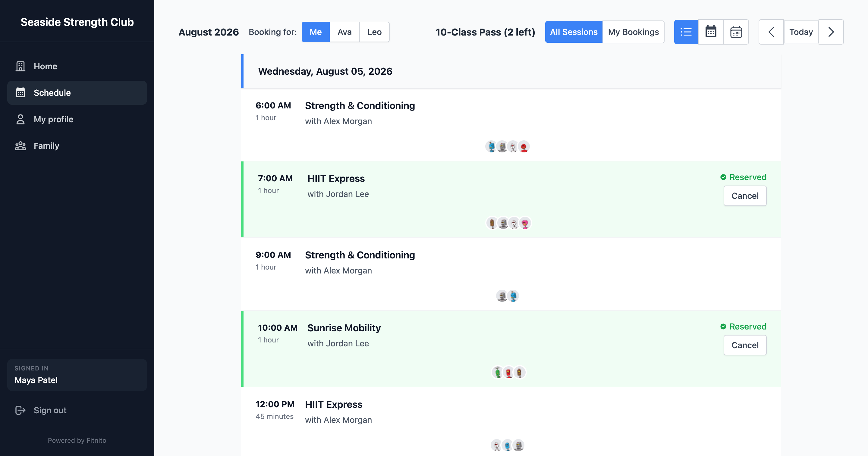Click red attendee avatar in 6:00 AM class
868x456 pixels.
(x=524, y=146)
